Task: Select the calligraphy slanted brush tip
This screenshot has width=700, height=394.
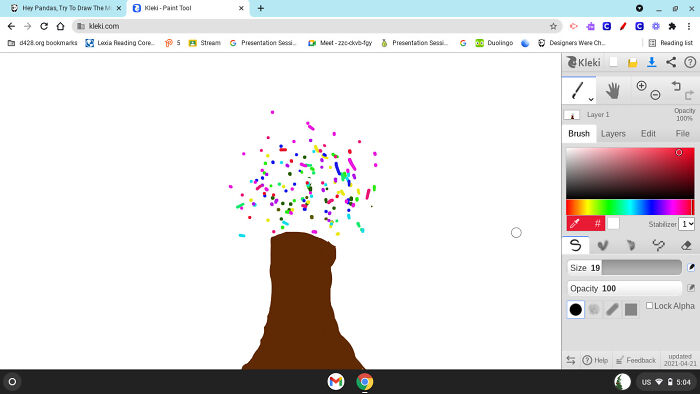Action: click(x=612, y=309)
